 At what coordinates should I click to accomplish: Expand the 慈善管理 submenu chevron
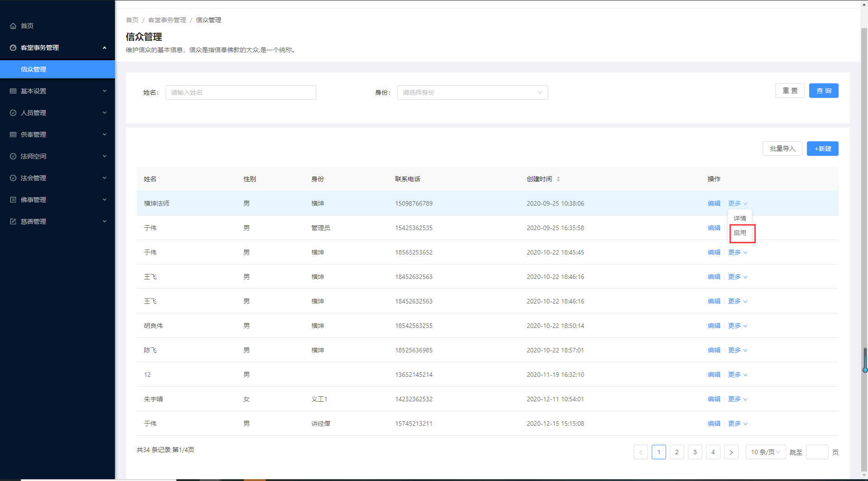(105, 221)
